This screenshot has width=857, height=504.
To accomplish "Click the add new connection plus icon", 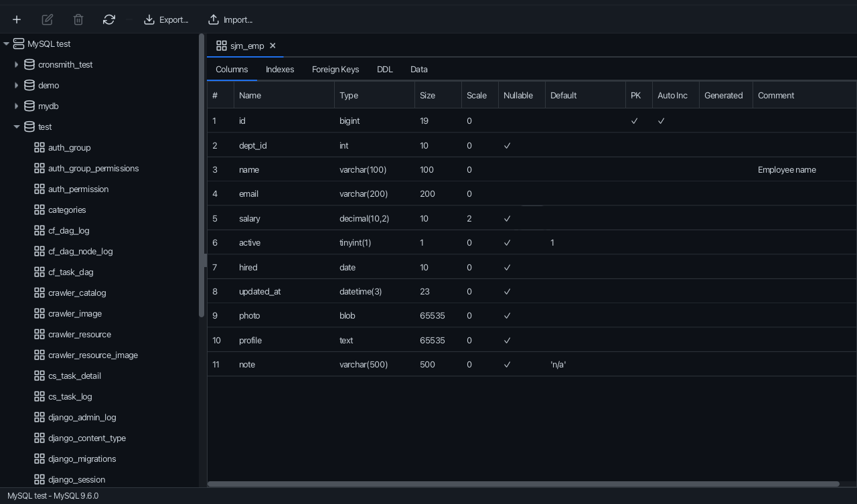I will pyautogui.click(x=17, y=20).
